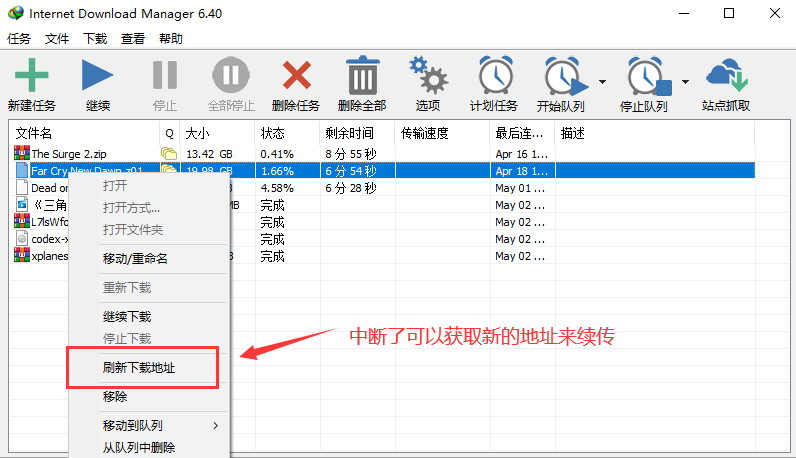Expand the 开始队列 dropdown arrow
Screen dimensions: 796x458
[602, 82]
